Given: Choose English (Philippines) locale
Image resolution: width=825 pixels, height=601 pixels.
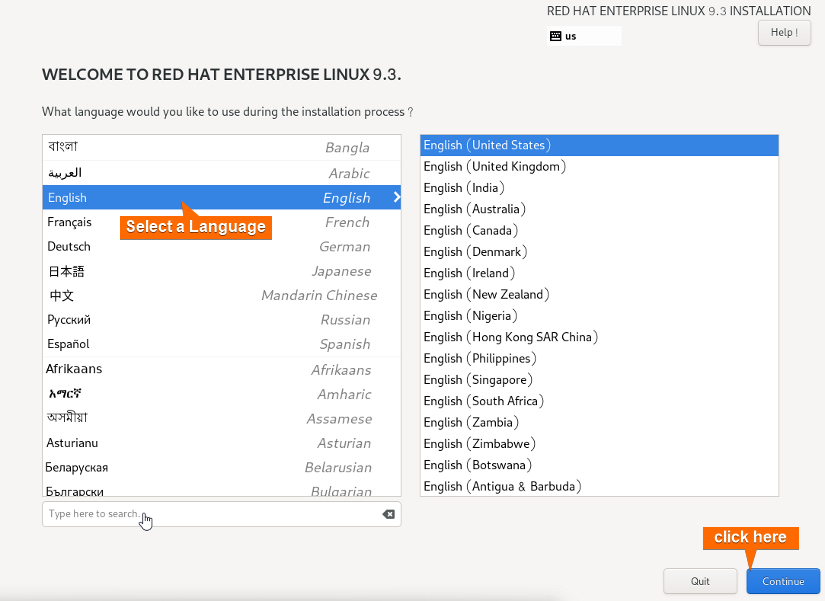Looking at the screenshot, I should (599, 358).
